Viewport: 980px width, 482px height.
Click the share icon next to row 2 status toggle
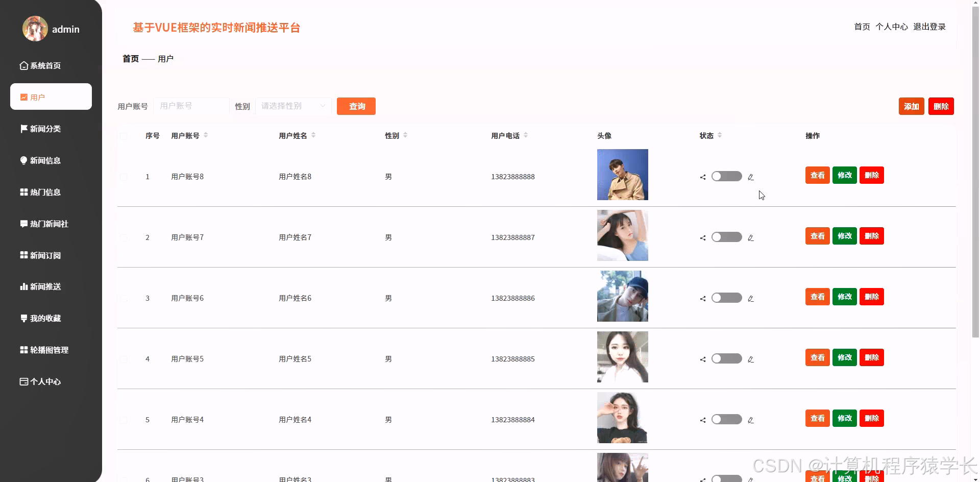702,237
